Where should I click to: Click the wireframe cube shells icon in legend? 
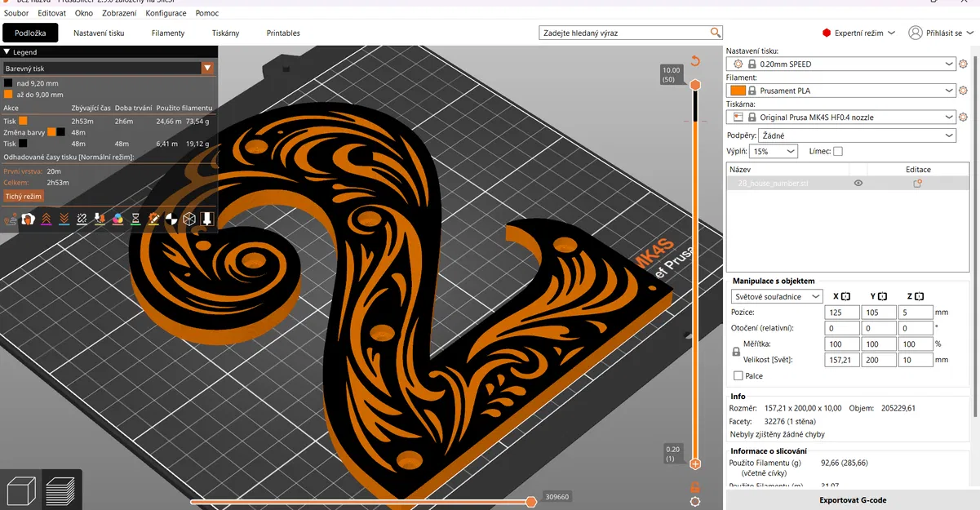click(188, 219)
